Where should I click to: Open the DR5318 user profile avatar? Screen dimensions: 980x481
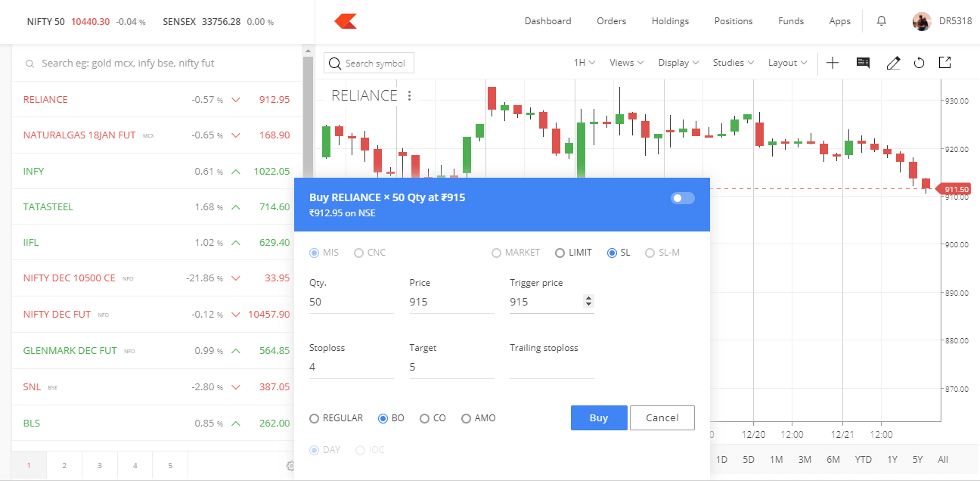(x=922, y=21)
